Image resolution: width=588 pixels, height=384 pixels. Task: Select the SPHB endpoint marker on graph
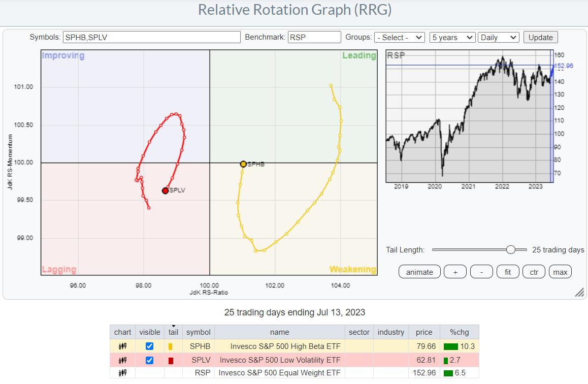(243, 164)
